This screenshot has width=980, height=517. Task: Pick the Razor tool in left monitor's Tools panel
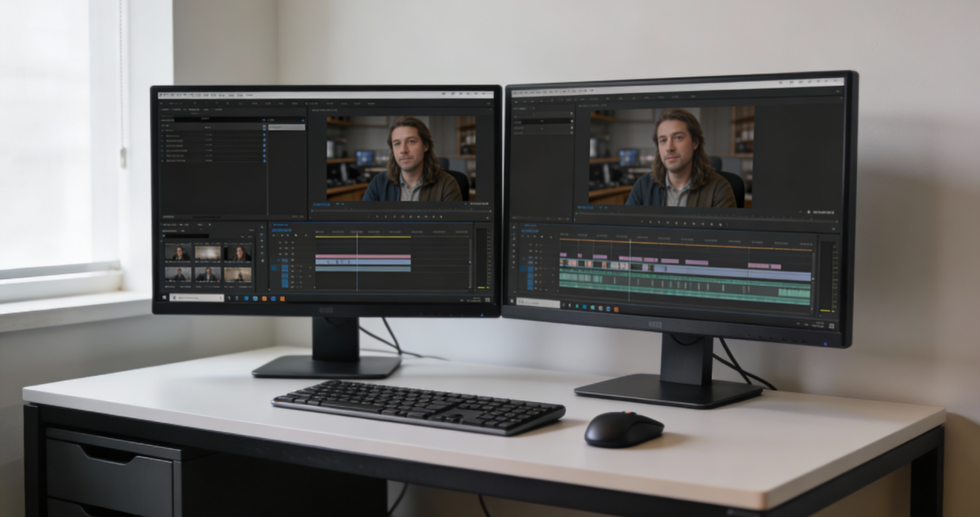click(x=262, y=249)
